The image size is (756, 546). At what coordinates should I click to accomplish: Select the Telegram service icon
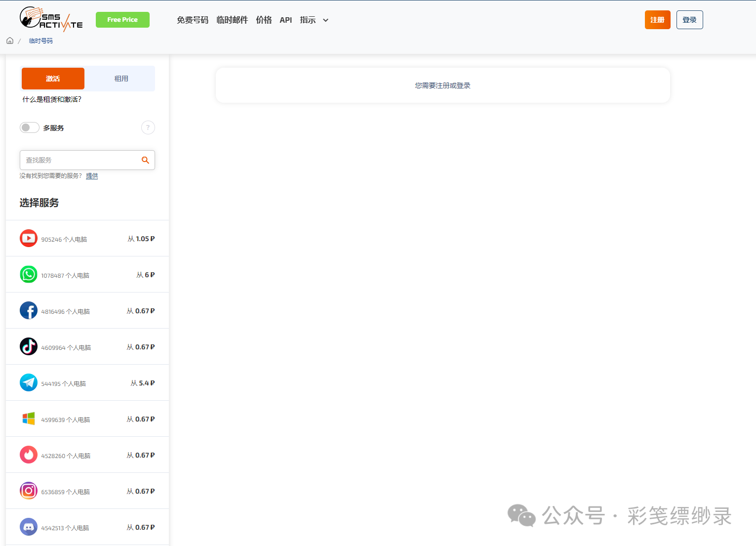point(29,382)
